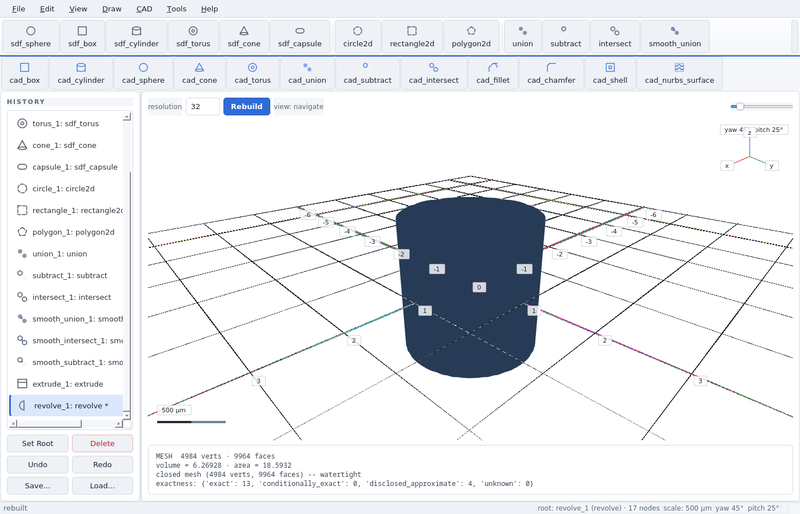Click the resolution input field
Image resolution: width=800 pixels, height=514 pixels.
[x=203, y=107]
